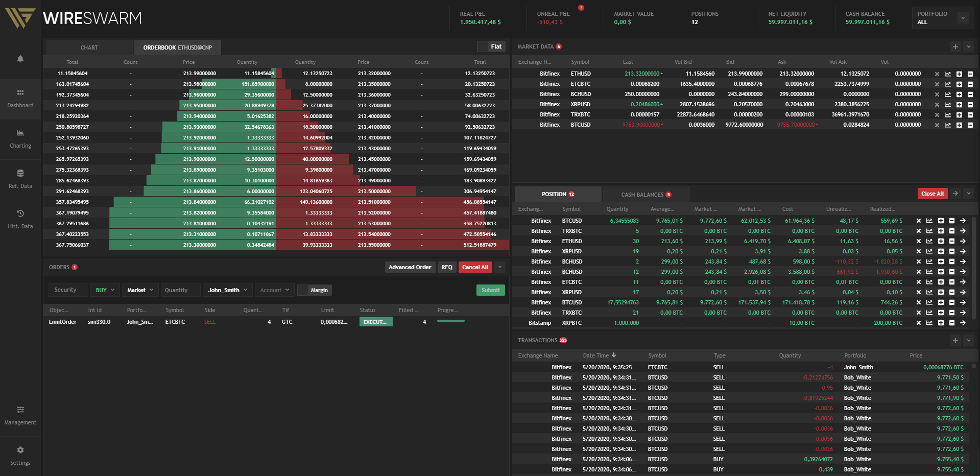The height and width of the screenshot is (476, 980).
Task: Open the notifications bell in the sidebar
Action: [20, 59]
